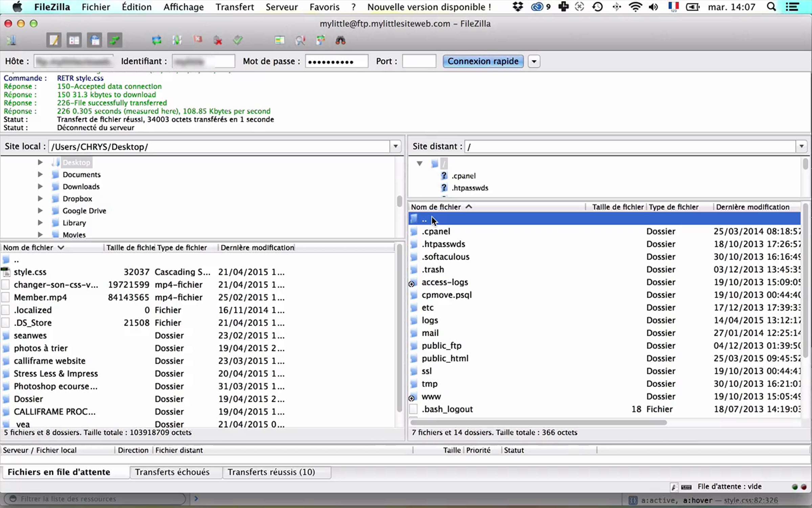Click the green checkmark reconnect icon
The height and width of the screenshot is (508, 812).
tap(238, 40)
